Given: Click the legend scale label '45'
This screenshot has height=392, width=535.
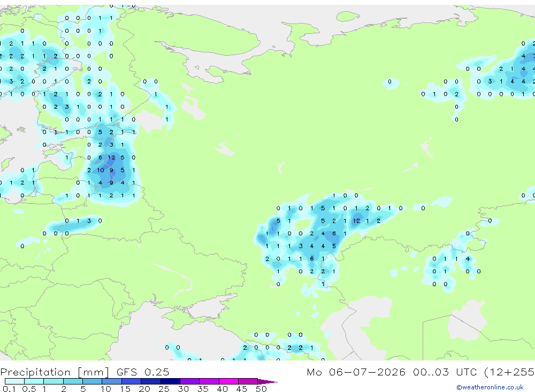Looking at the screenshot, I should coord(242,389).
